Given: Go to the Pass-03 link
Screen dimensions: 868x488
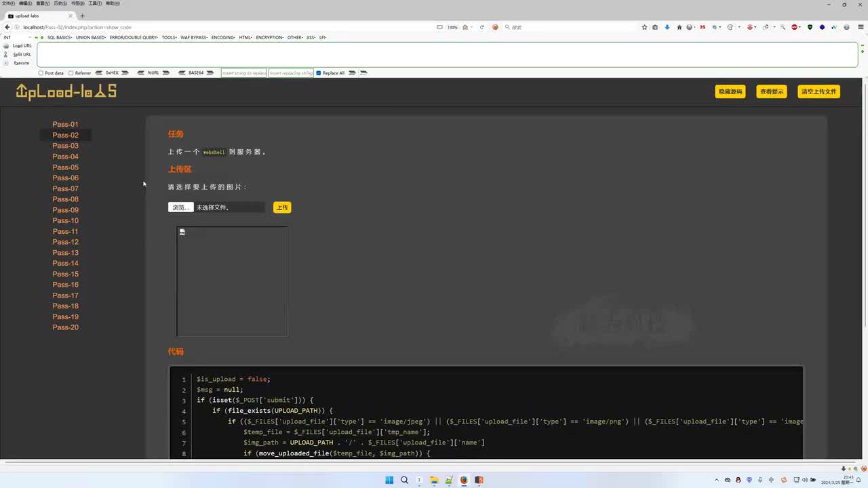Looking at the screenshot, I should tap(66, 146).
